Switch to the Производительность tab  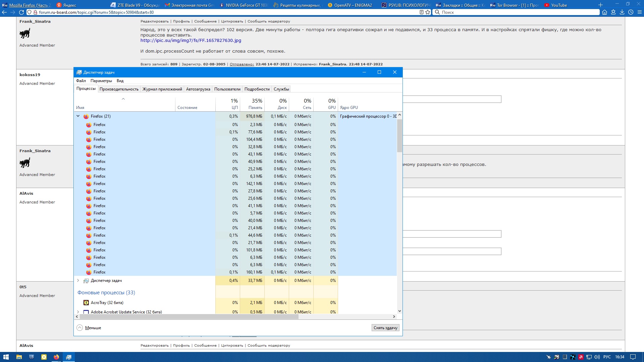(119, 89)
